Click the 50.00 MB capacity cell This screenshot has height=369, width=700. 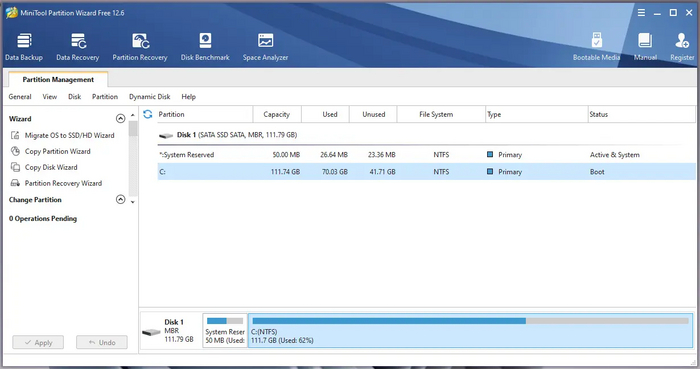(x=286, y=155)
